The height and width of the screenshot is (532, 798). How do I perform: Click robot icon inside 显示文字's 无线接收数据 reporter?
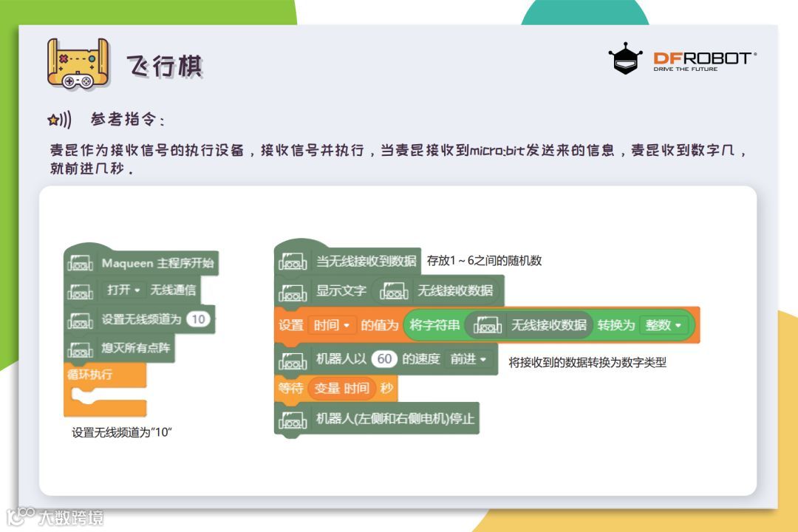393,291
